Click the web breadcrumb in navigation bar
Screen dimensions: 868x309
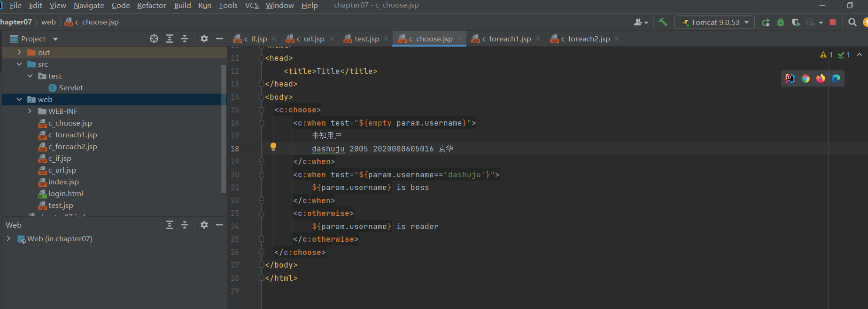pos(48,22)
